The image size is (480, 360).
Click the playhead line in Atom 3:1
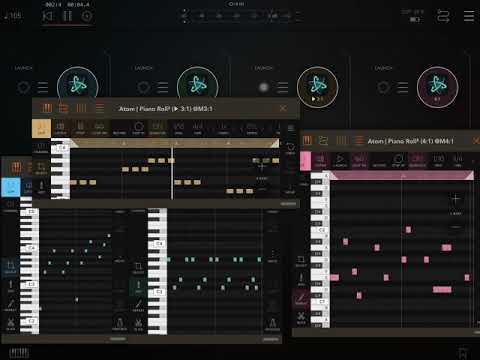[x=172, y=173]
